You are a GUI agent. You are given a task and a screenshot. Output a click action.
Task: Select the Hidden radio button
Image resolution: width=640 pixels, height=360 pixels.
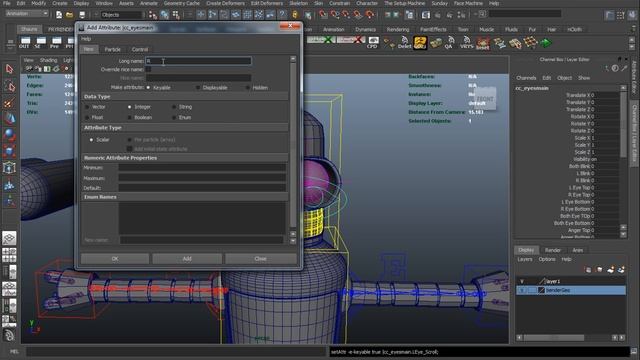pos(248,87)
